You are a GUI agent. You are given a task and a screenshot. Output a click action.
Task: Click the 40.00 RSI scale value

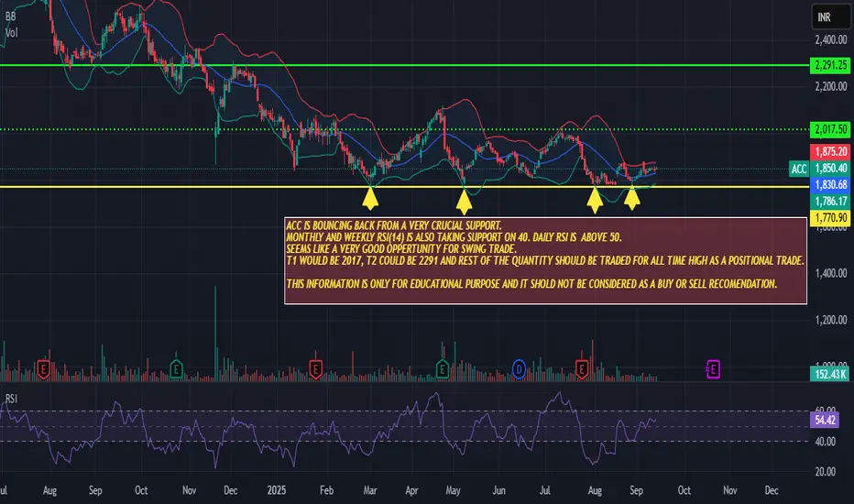click(825, 442)
